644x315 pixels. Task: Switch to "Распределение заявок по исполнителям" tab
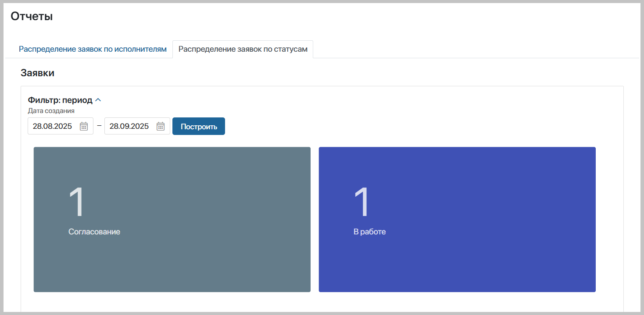coord(93,49)
